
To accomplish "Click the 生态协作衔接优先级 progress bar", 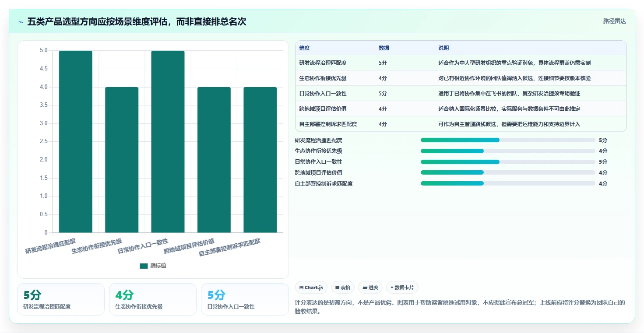I will pos(508,151).
